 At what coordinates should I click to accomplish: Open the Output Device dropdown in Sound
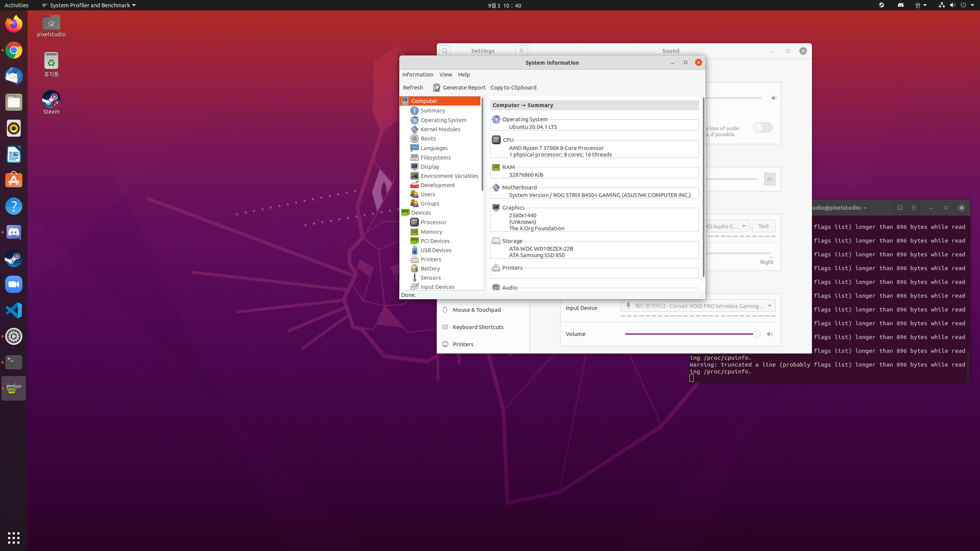(x=727, y=226)
